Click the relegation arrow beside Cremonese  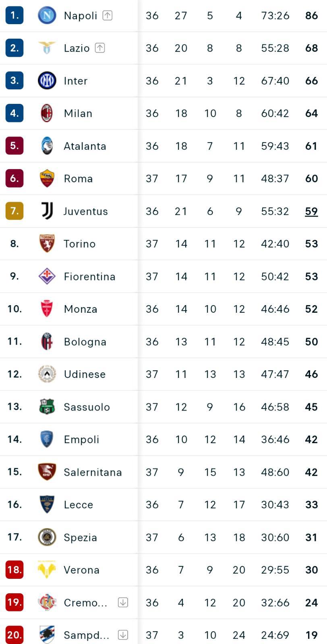(x=123, y=603)
